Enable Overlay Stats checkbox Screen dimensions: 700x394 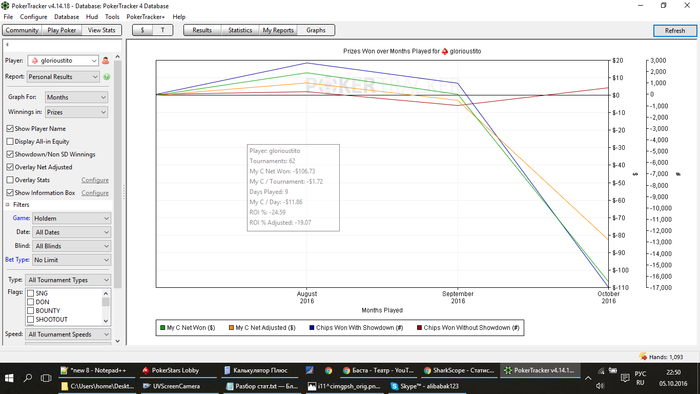pos(10,180)
